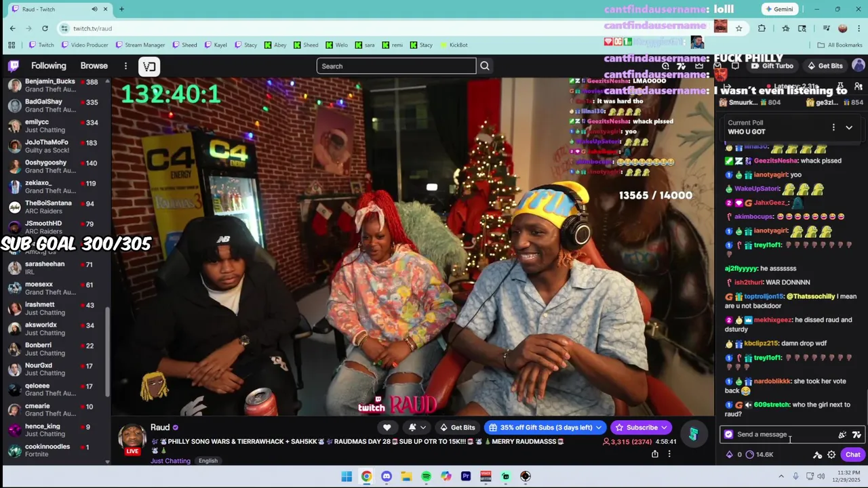
Task: Open the Stream Manager bookmark
Action: point(140,45)
